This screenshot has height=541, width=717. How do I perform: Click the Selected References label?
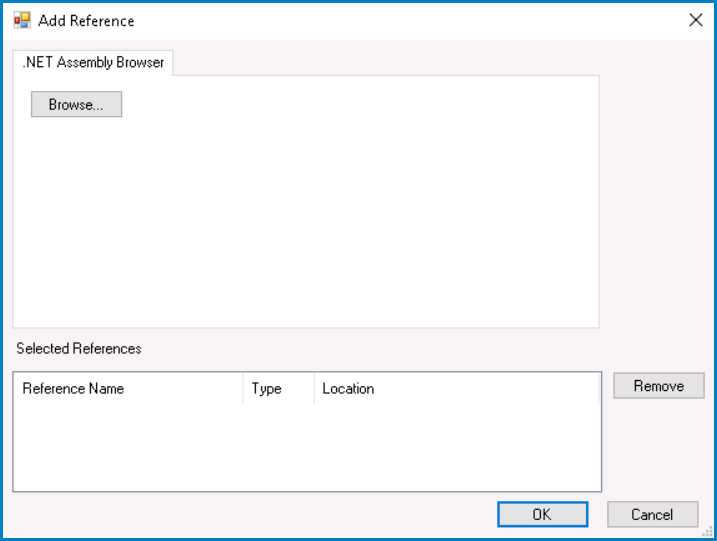[79, 349]
